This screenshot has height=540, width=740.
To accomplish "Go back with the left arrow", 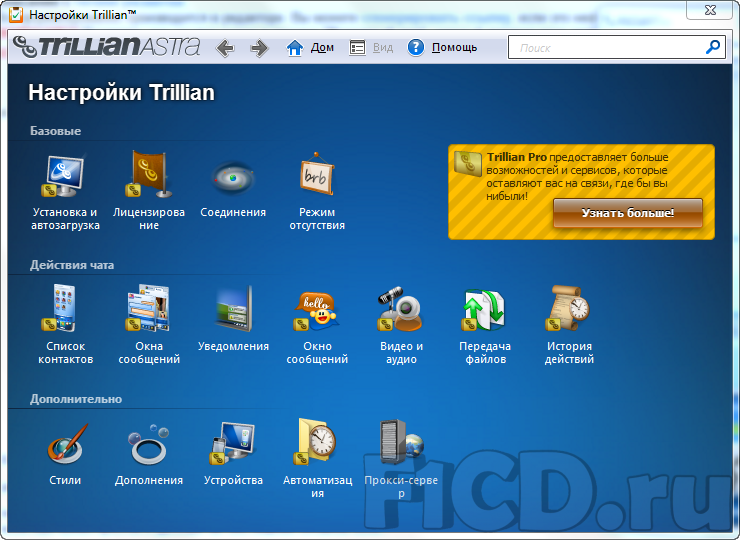I will coord(225,48).
